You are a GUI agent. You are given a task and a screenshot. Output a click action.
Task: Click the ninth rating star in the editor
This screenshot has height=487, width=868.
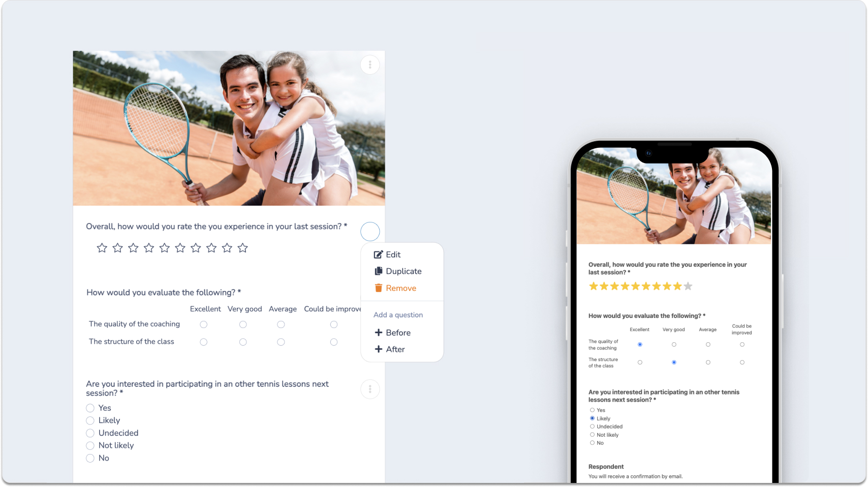[227, 248]
